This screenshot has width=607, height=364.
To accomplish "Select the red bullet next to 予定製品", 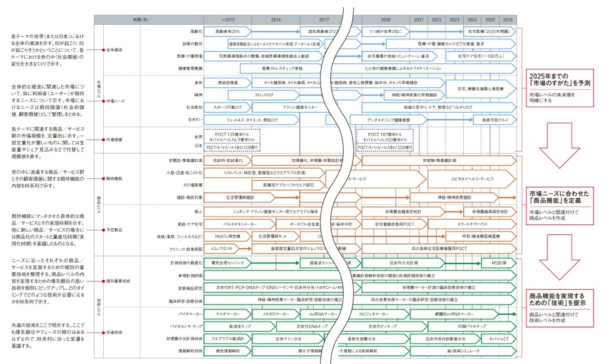I will (x=104, y=231).
